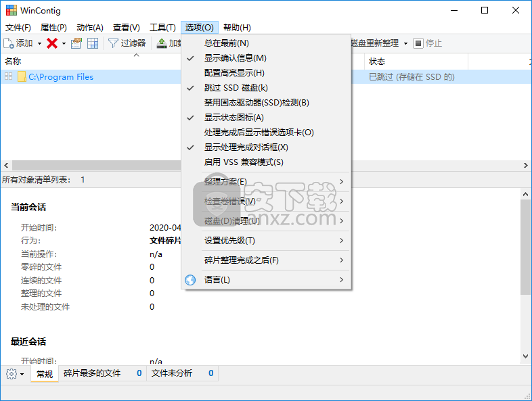532x401 pixels.
Task: Click the horizontal scrollbar right arrow
Action: pyautogui.click(x=525, y=166)
